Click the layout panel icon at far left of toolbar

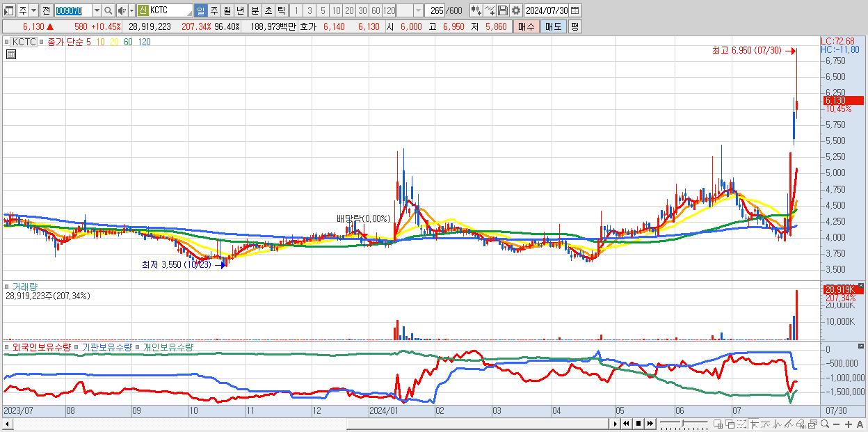(x=9, y=10)
